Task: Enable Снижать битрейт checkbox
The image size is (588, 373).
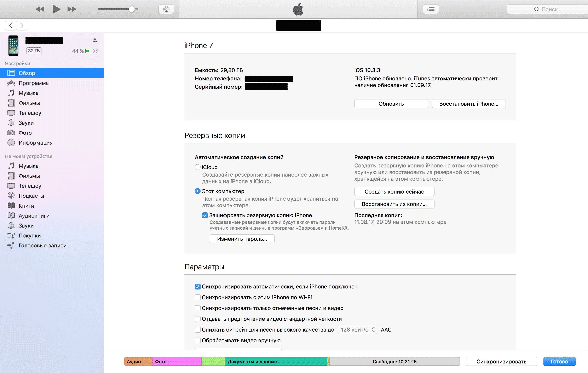Action: [197, 329]
